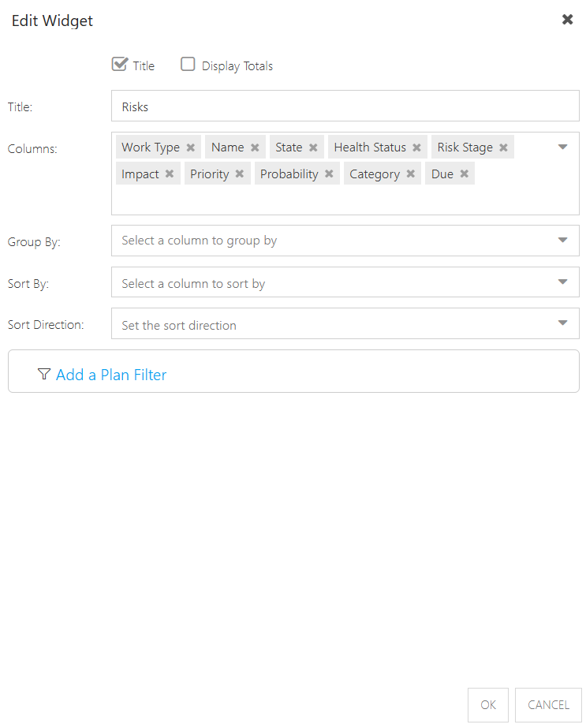Image resolution: width=586 pixels, height=728 pixels.
Task: Click the CANCEL button
Action: click(x=548, y=705)
